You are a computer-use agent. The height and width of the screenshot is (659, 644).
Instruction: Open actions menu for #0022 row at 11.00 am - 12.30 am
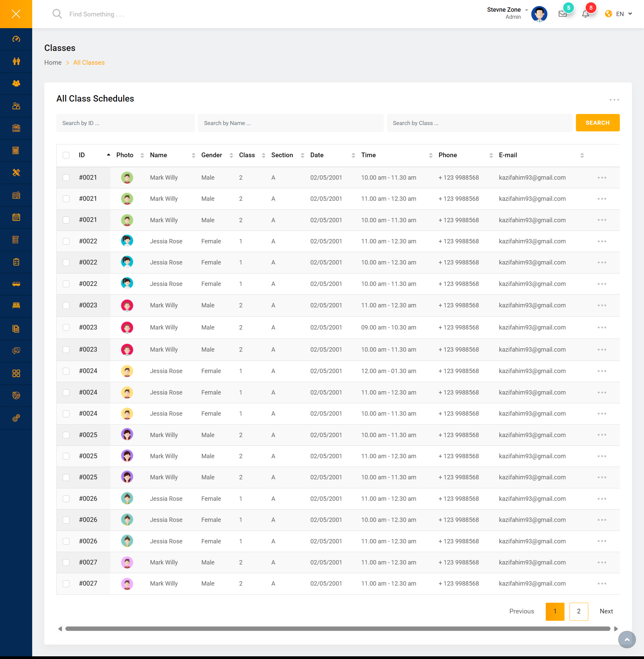coord(602,241)
